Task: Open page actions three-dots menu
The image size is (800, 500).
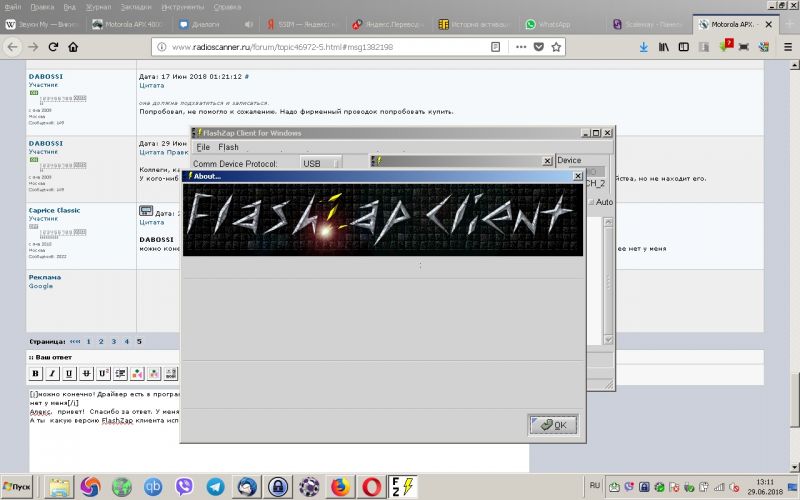Action: tap(521, 47)
